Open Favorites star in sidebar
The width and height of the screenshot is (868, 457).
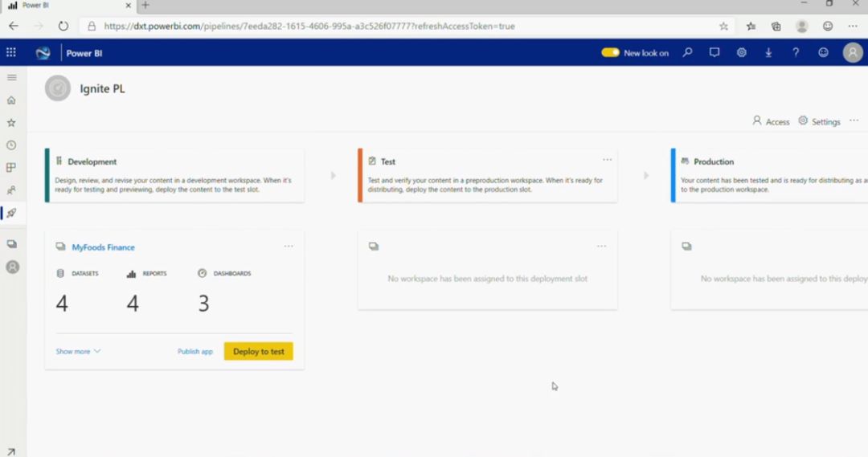click(11, 123)
